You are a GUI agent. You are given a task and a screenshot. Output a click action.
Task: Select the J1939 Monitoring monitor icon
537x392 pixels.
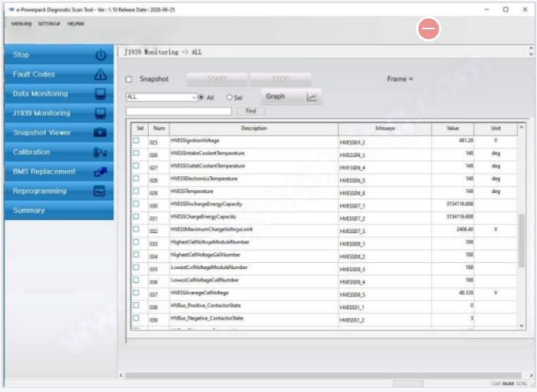(x=100, y=113)
